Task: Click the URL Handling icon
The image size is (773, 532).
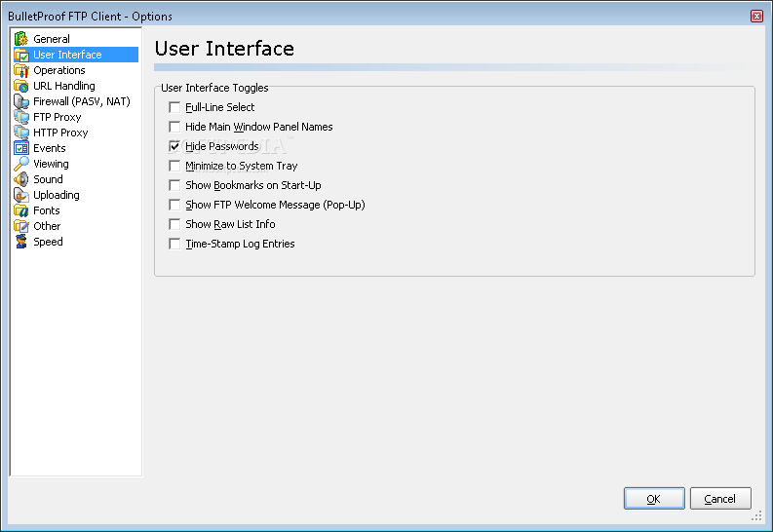Action: click(x=20, y=86)
